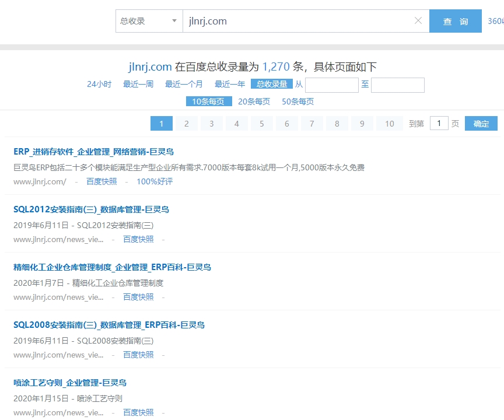Click the 查询 search button
Viewport: 504px width, 420px height.
point(455,22)
